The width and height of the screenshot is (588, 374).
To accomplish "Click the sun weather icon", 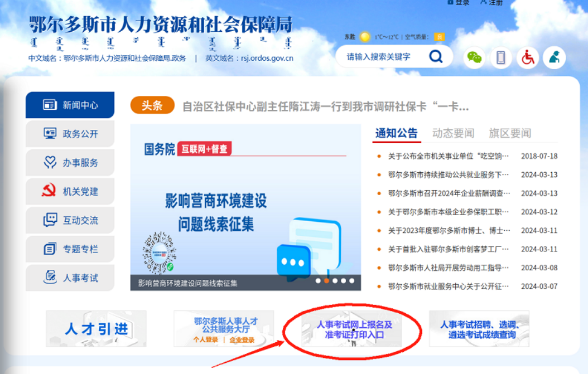I will pos(364,37).
